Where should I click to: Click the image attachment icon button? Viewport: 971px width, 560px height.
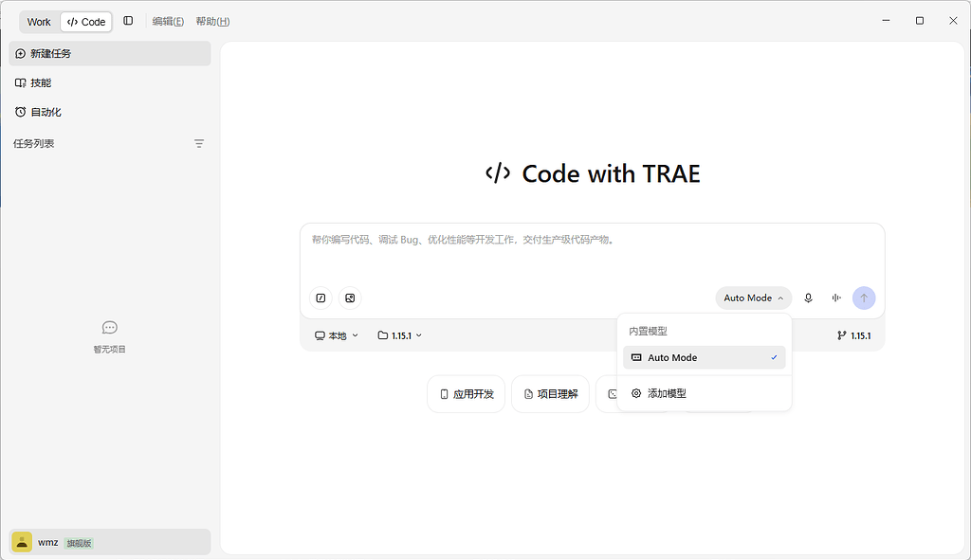tap(350, 298)
